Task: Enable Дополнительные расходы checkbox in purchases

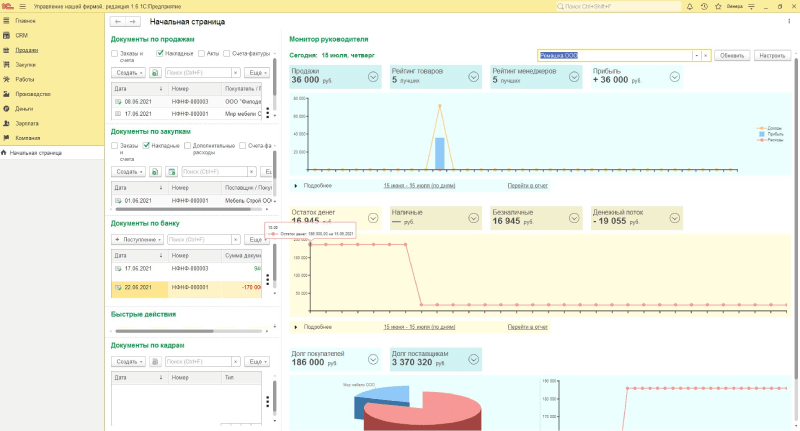Action: coord(186,145)
